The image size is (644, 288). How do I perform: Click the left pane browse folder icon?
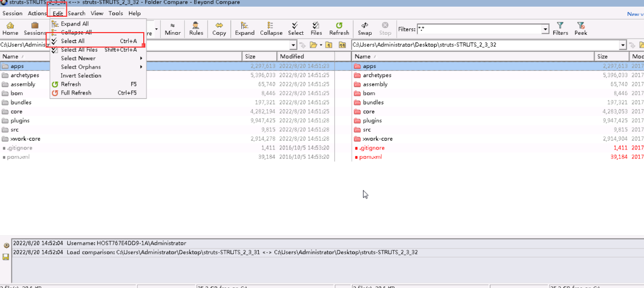tap(314, 45)
